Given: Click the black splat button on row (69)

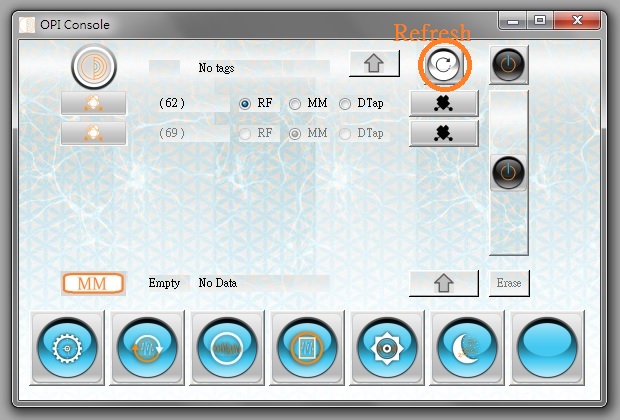Looking at the screenshot, I should [x=444, y=133].
